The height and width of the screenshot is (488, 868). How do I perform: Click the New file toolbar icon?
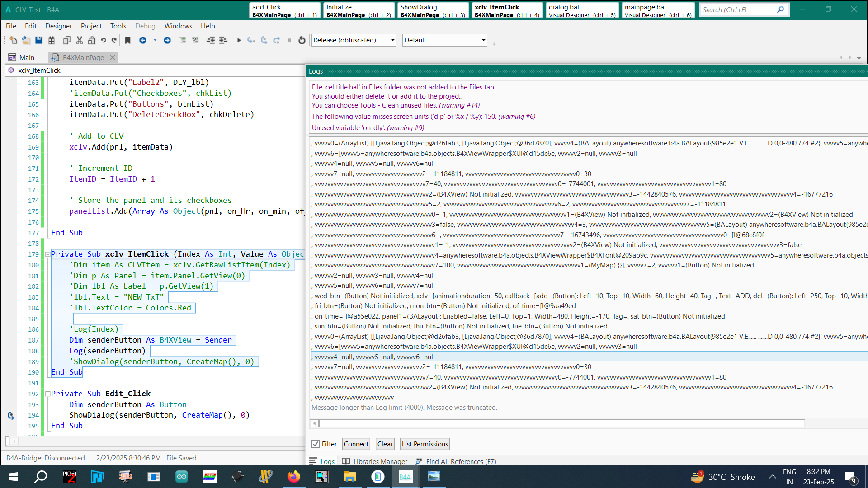(13, 40)
